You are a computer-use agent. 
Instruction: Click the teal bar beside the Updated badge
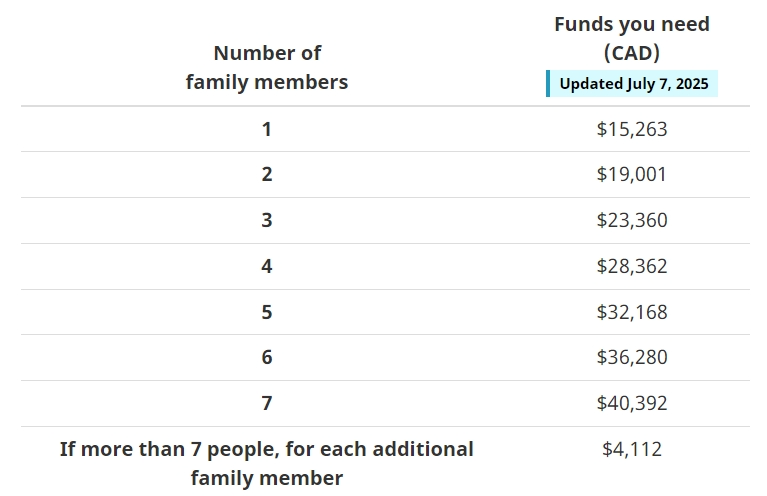pos(548,84)
